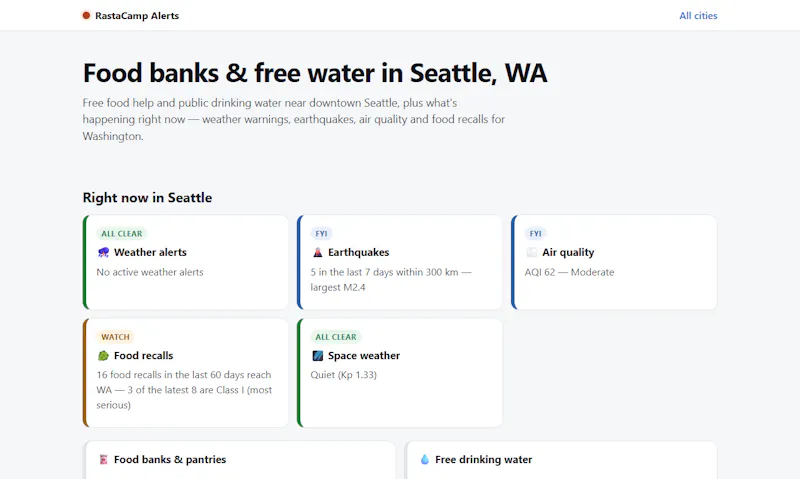
Task: Select the AQI 62 — Moderate text
Action: [x=569, y=272]
